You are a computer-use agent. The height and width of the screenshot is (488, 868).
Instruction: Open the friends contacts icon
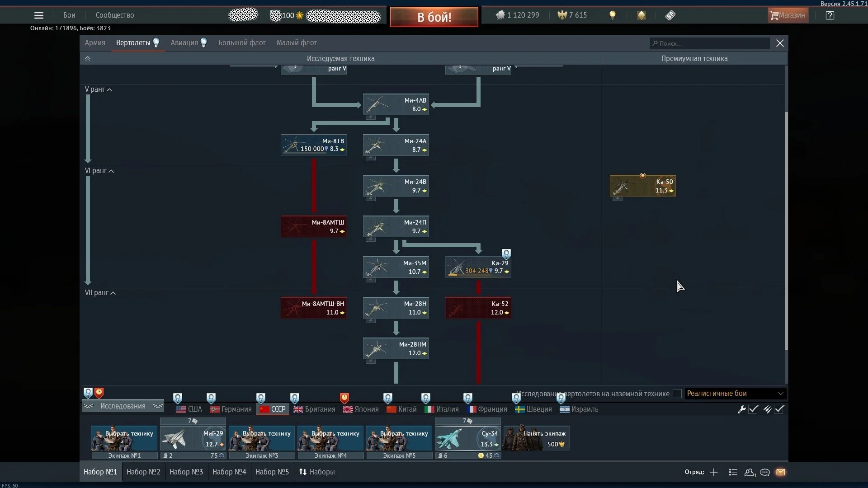750,472
